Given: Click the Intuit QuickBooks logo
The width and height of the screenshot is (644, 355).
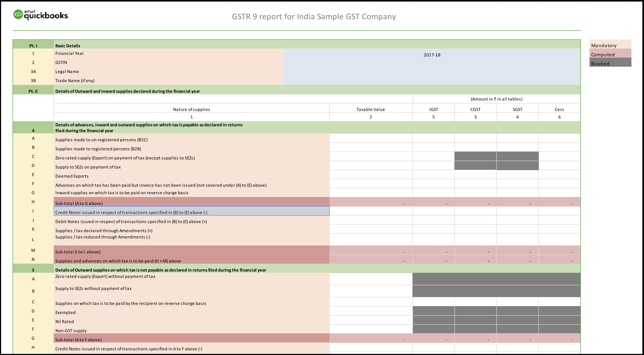Looking at the screenshot, I should [41, 15].
